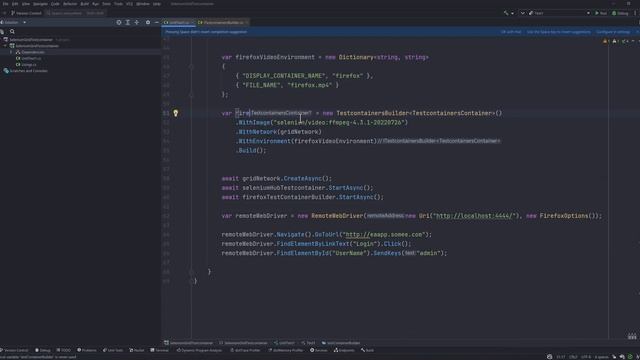Open the Run menu

coord(96,4)
